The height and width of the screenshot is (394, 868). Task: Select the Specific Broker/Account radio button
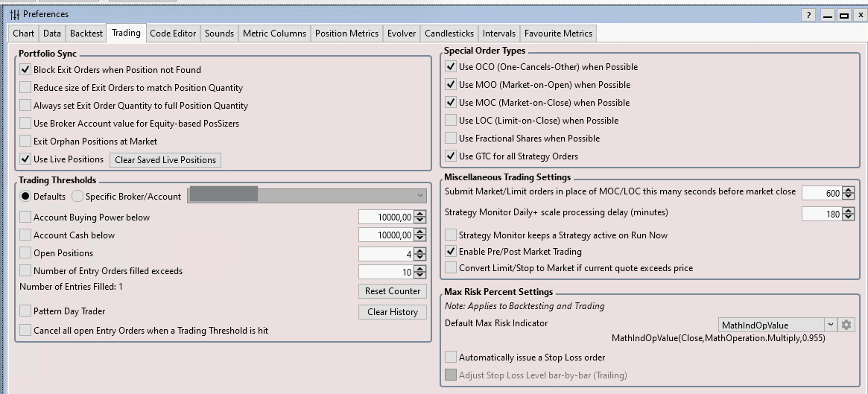77,197
